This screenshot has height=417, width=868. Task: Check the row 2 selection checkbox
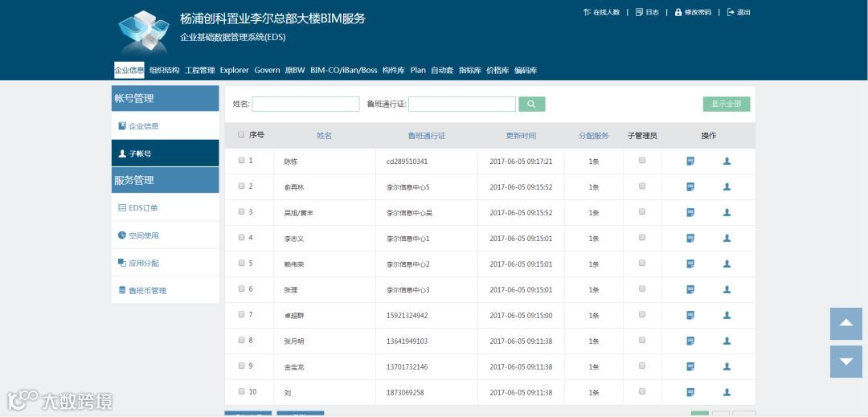pyautogui.click(x=241, y=186)
